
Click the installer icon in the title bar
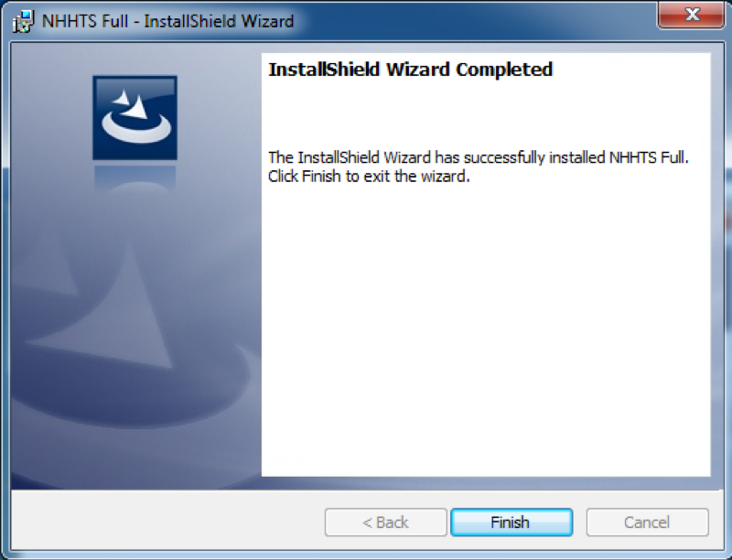click(24, 21)
